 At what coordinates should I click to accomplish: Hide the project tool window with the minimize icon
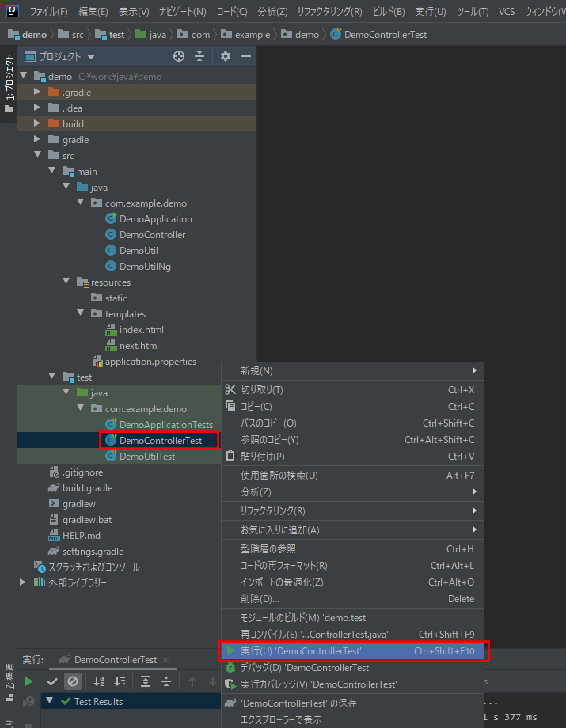coord(245,56)
